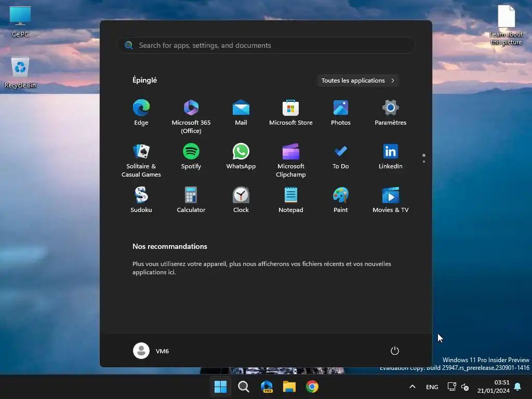The height and width of the screenshot is (399, 532).
Task: Open taskbar Search magnifier
Action: coord(243,387)
